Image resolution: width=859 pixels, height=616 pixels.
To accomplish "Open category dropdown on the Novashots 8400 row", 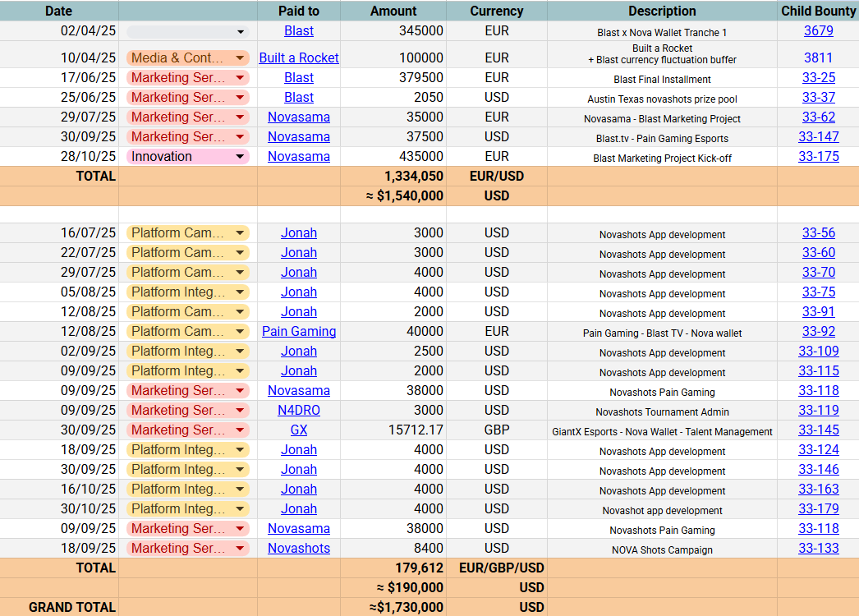I will click(x=188, y=549).
